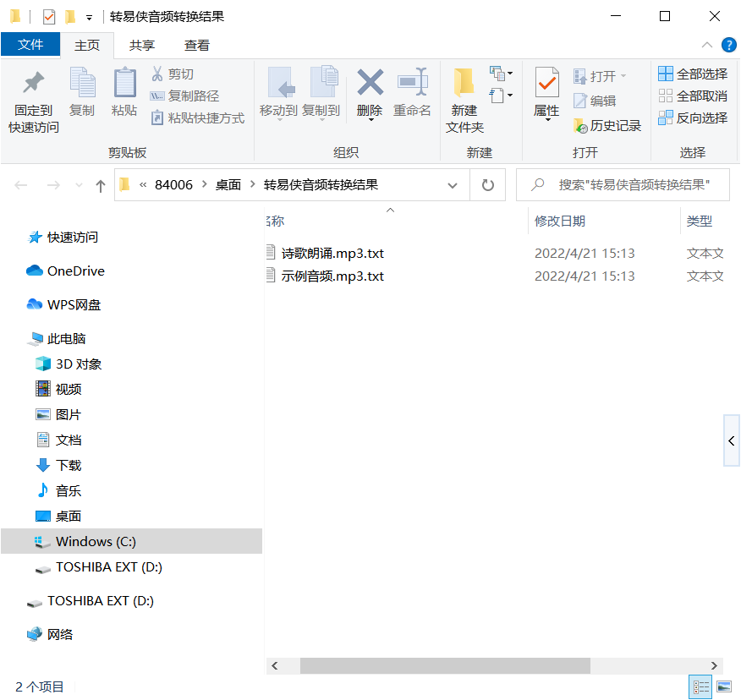Click the Back navigation arrow
This screenshot has height=700, width=741.
coord(21,185)
